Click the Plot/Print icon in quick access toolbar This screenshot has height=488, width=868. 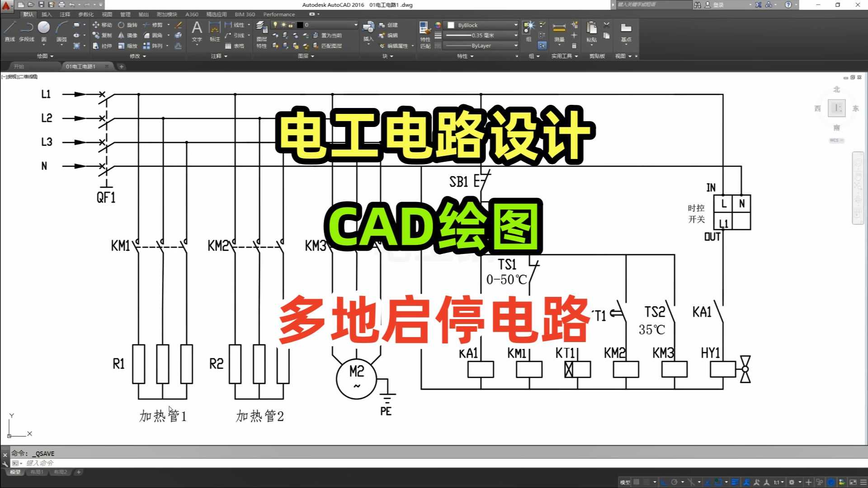61,5
